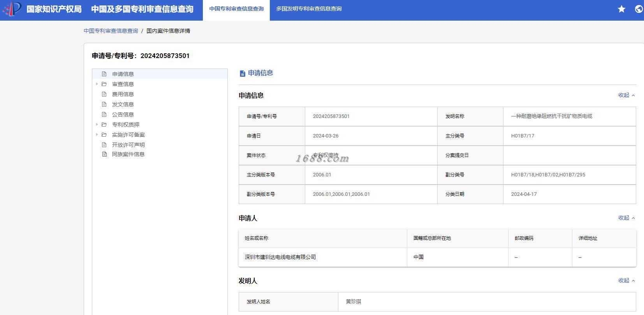The width and height of the screenshot is (644, 315).
Task: Open 审查信息 in the left tree
Action: point(123,84)
